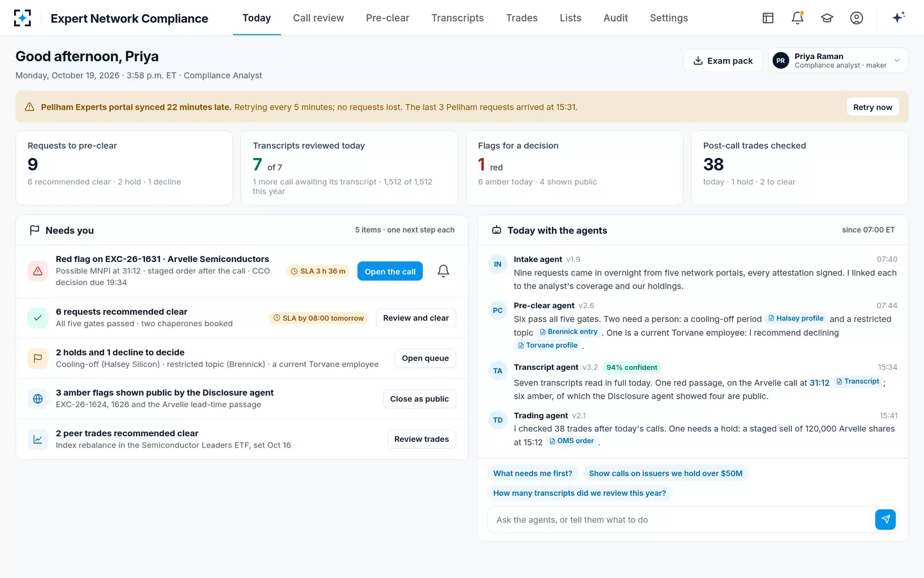Click the Pre-clear agent PC avatar
The height and width of the screenshot is (578, 924).
498,310
